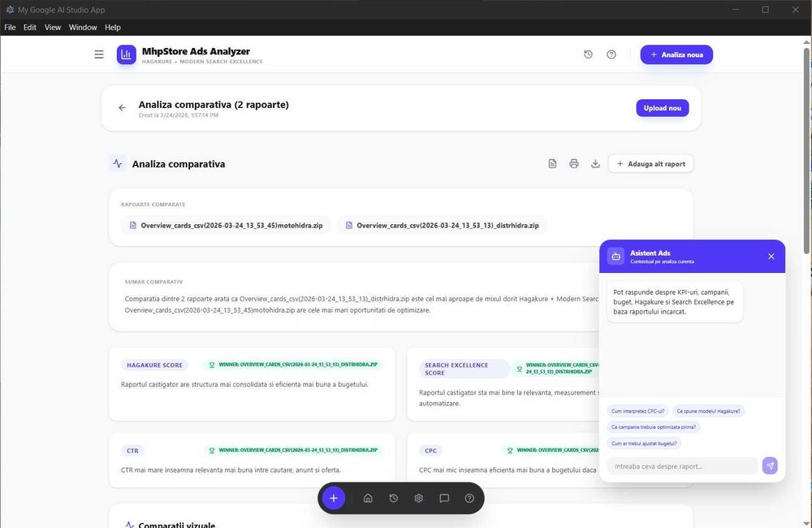Click the HAGAKURE SCORE badge
This screenshot has height=528, width=812.
coord(154,366)
